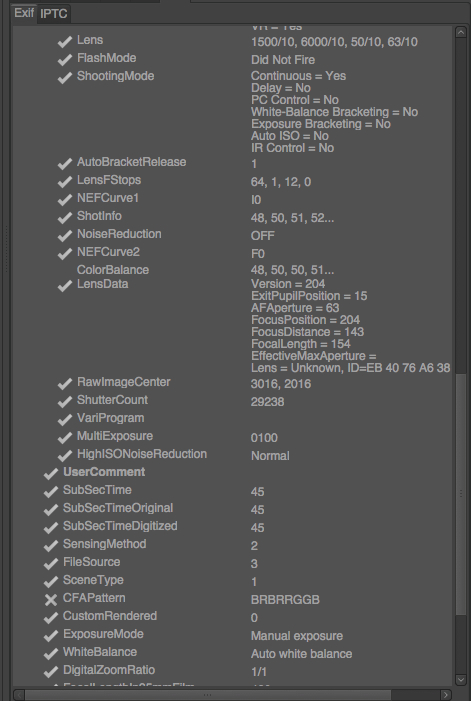Click the vertical scrollbar down arrow
This screenshot has width=471, height=701.
(x=461, y=680)
